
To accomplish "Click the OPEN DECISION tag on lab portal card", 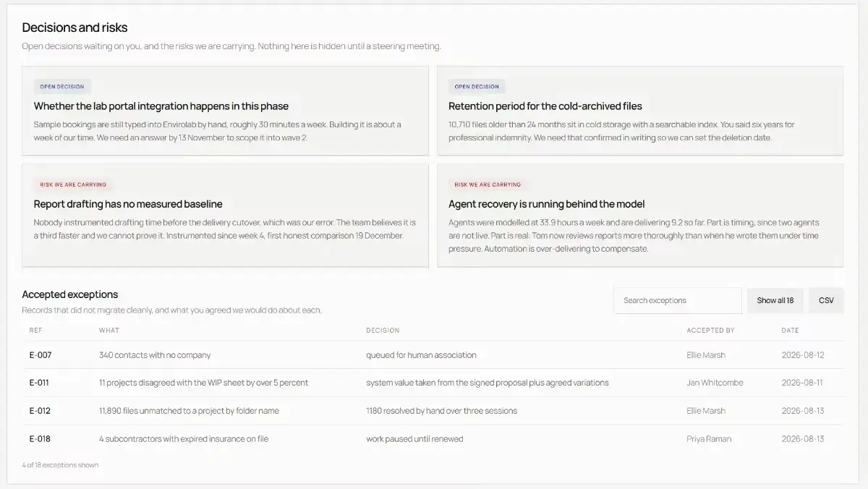I will pyautogui.click(x=62, y=87).
